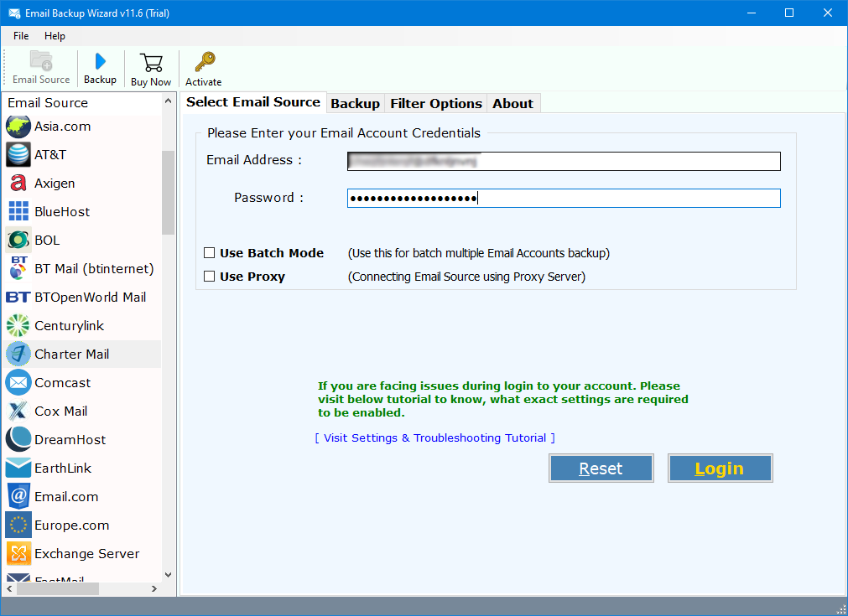This screenshot has width=848, height=616.
Task: Click source list scroll down arrow
Action: (169, 575)
